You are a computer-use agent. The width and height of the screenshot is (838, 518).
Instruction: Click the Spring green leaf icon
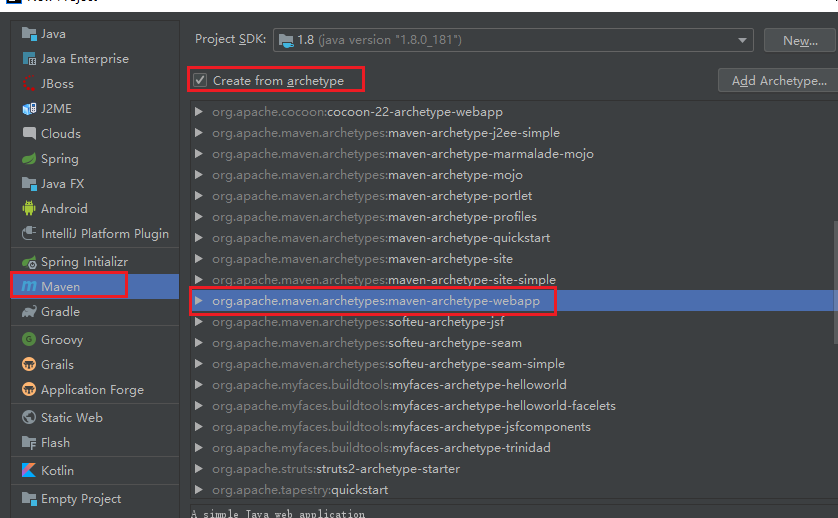29,159
